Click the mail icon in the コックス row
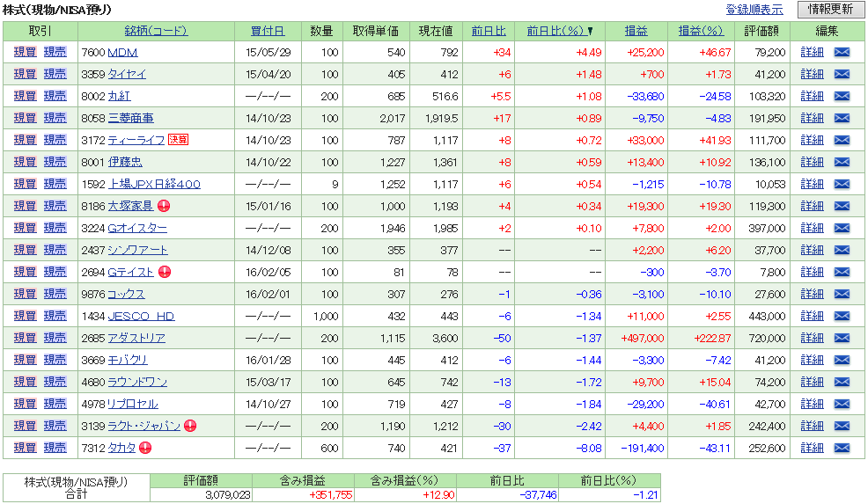 coord(842,294)
